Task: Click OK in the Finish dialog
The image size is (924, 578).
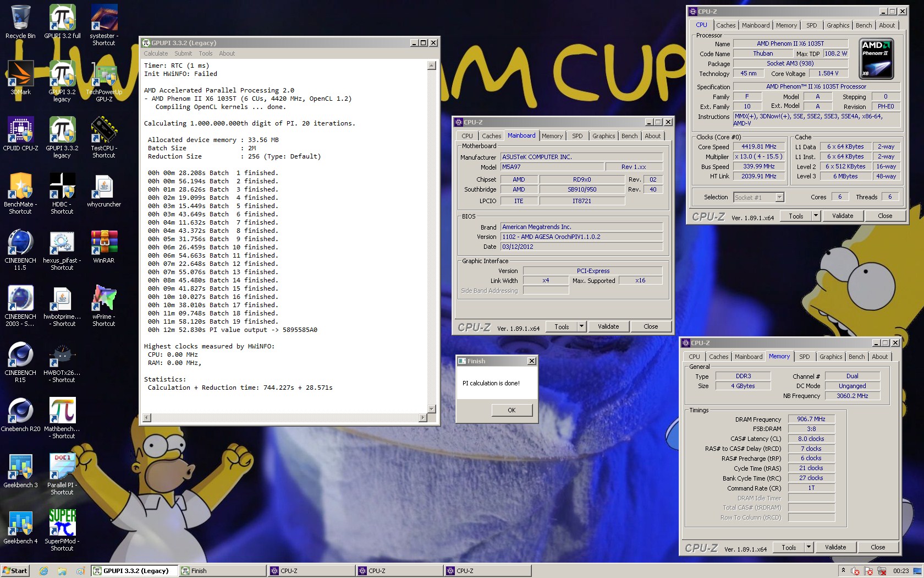Action: (512, 410)
